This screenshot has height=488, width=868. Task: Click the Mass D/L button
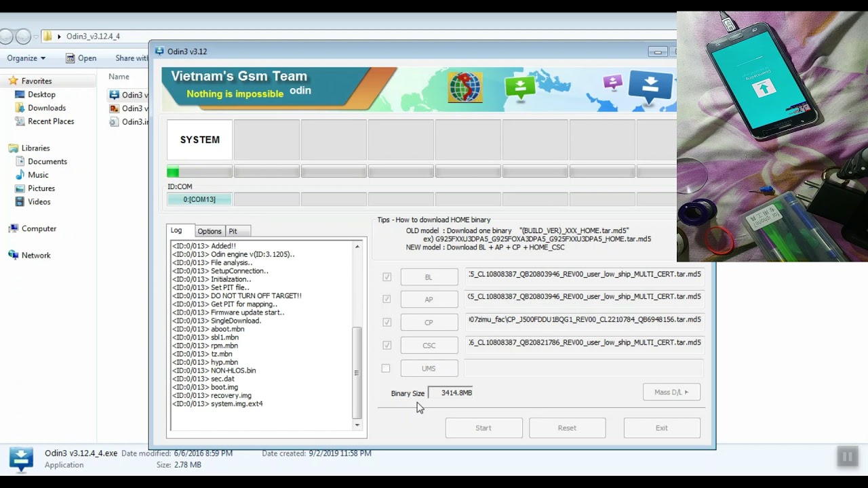tap(671, 392)
